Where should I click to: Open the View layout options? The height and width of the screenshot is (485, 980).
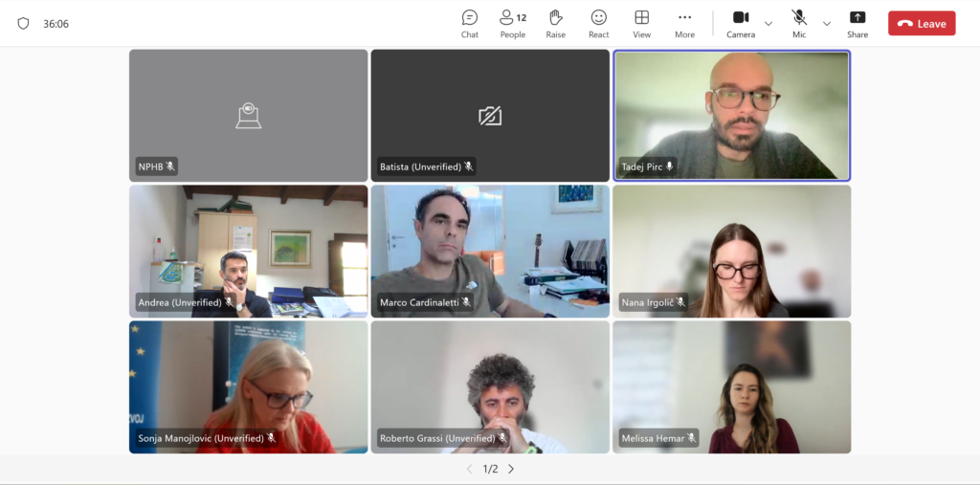tap(641, 24)
